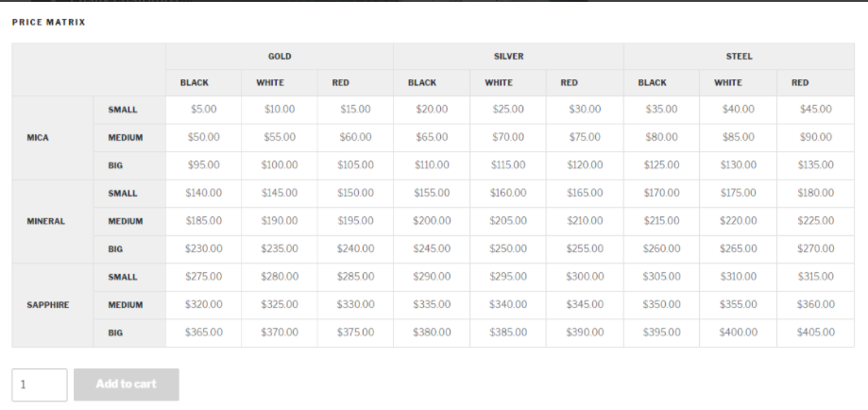Click the MINERAL row group label
The width and height of the screenshot is (868, 410).
pyautogui.click(x=53, y=222)
